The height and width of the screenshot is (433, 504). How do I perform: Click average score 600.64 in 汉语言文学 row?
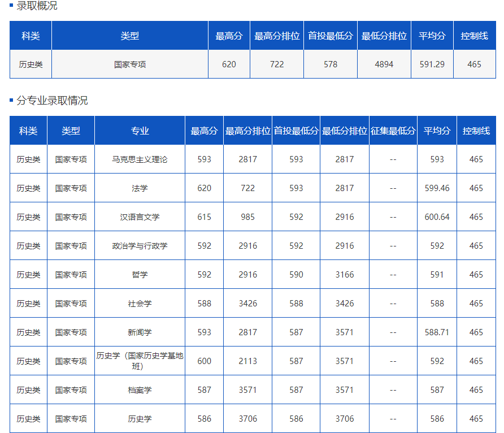(x=437, y=217)
